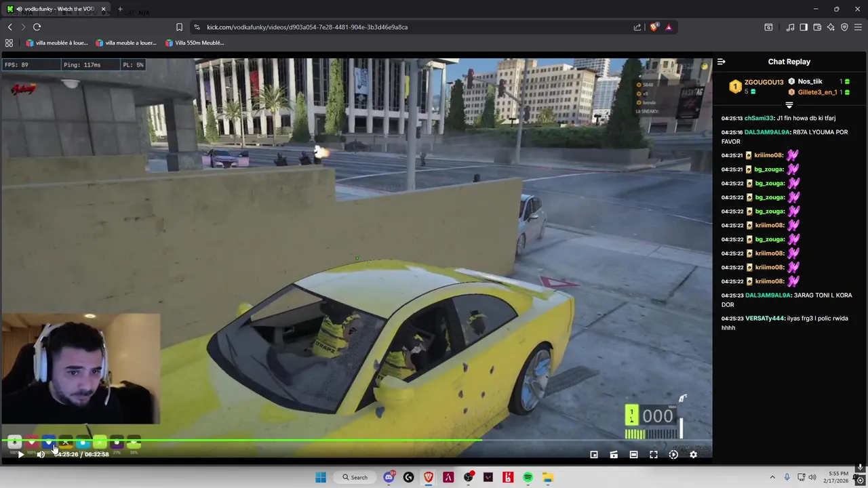Collapse the Chat Replay panel
Image resolution: width=868 pixels, height=488 pixels.
point(721,62)
